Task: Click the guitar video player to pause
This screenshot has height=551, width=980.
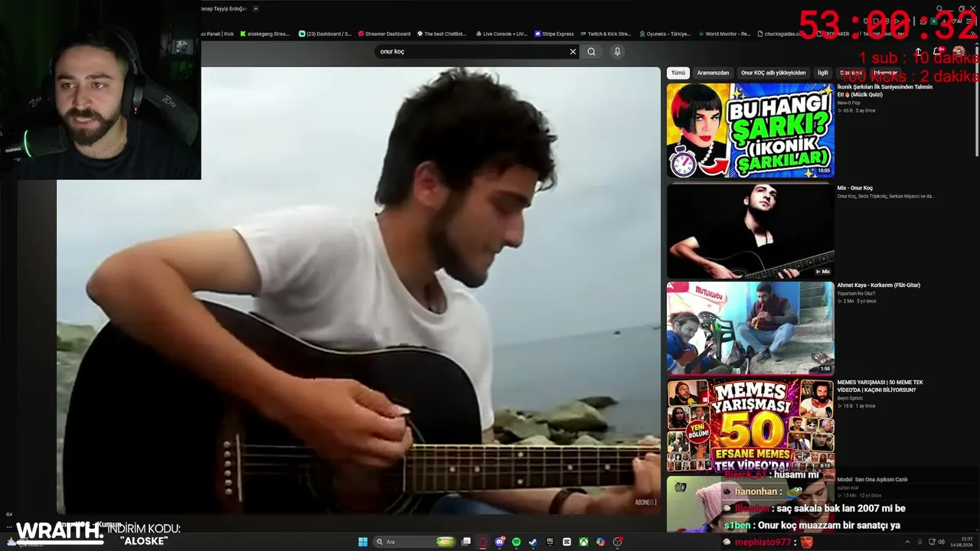Action: click(x=358, y=289)
